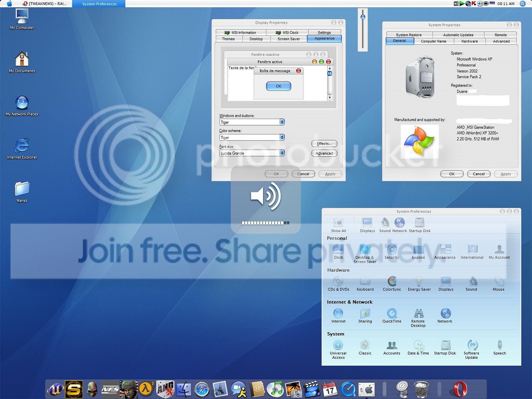Click the preview window scrollbar down arrow
Image resolution: width=532 pixels, height=399 pixels.
tap(330, 98)
